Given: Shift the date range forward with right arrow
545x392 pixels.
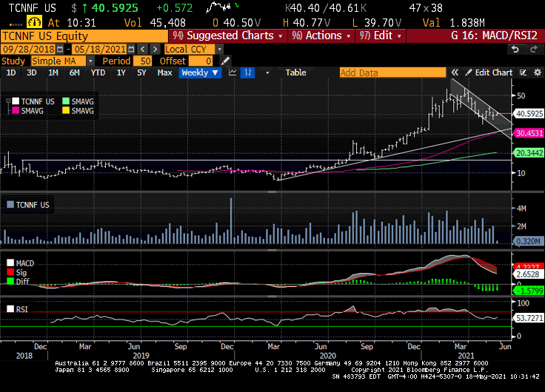Looking at the screenshot, I should pos(155,49).
